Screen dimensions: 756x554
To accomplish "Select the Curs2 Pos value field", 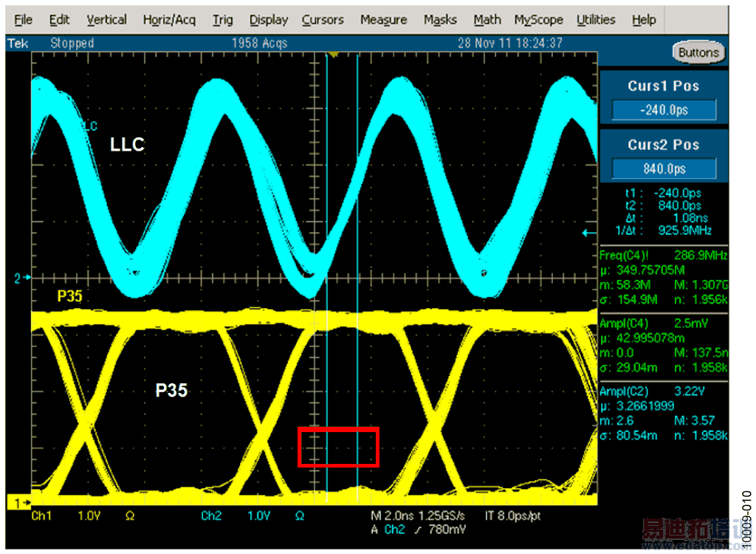I will click(x=664, y=169).
